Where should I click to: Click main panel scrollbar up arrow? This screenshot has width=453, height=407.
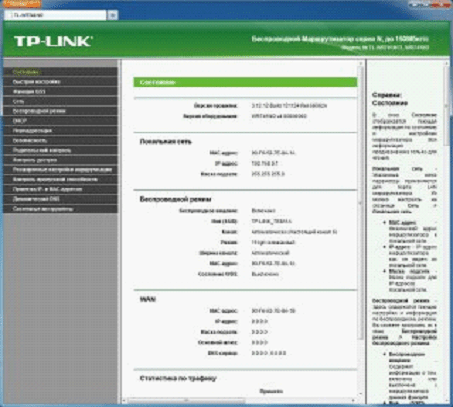(x=360, y=63)
